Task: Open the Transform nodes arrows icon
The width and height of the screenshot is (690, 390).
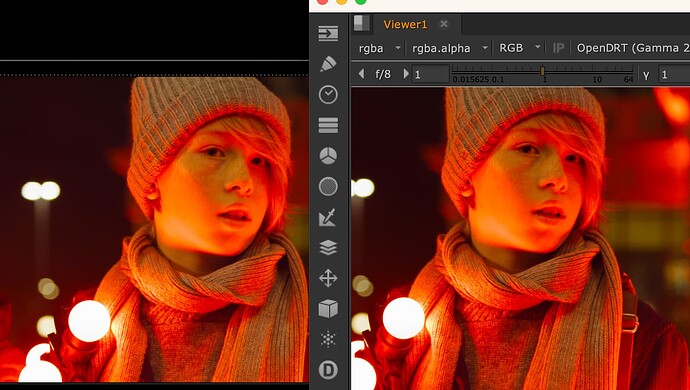Action: (x=328, y=278)
